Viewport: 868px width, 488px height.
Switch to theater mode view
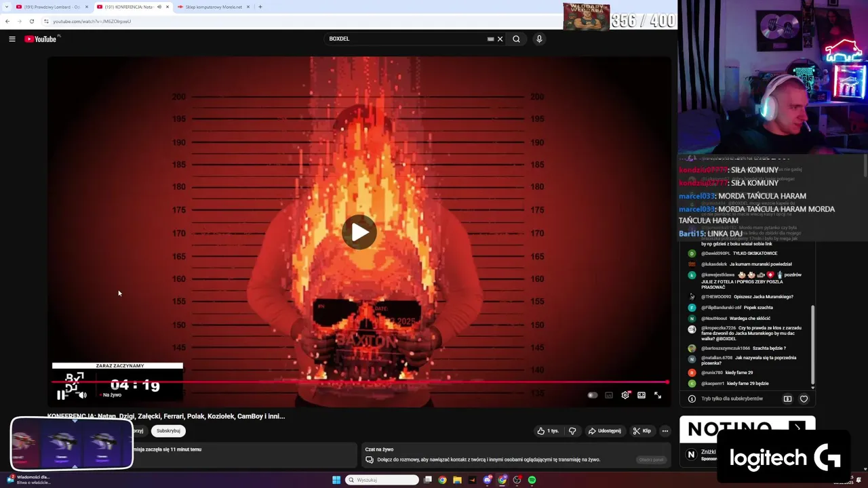642,395
